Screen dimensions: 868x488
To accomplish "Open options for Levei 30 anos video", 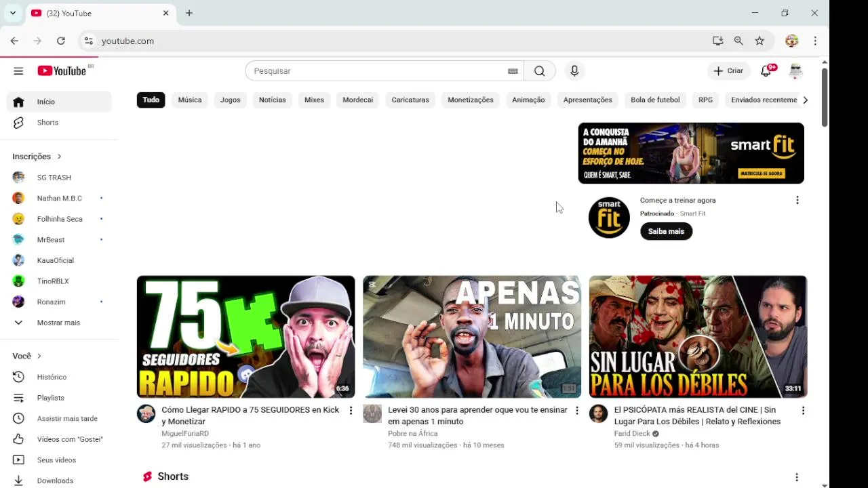I will [577, 411].
